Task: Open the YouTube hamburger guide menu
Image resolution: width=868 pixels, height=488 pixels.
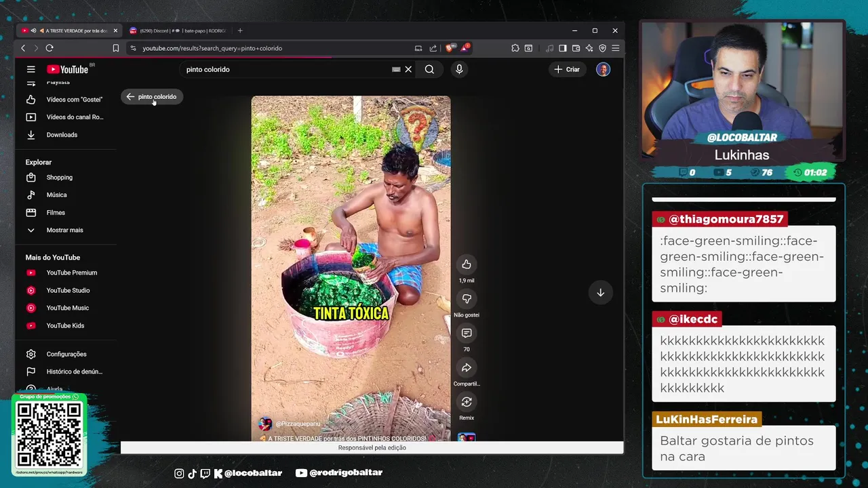Action: pos(31,69)
